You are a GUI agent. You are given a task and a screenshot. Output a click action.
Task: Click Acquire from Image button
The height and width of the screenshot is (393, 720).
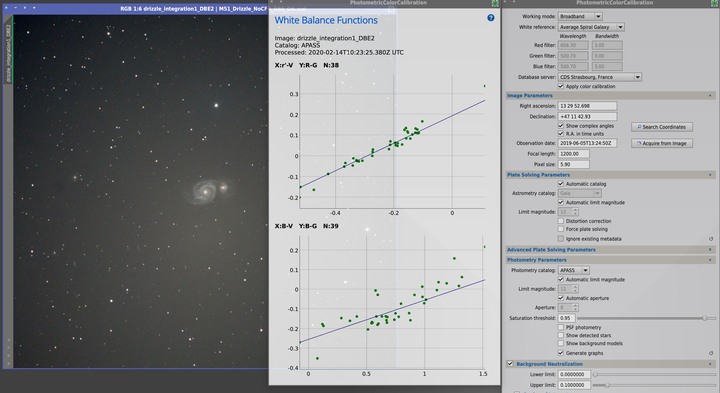coord(662,143)
